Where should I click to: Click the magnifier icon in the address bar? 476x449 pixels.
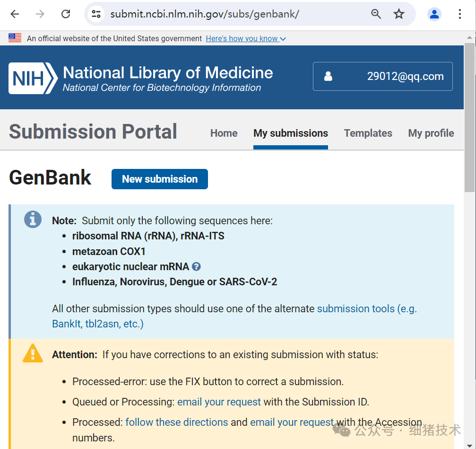pos(376,14)
